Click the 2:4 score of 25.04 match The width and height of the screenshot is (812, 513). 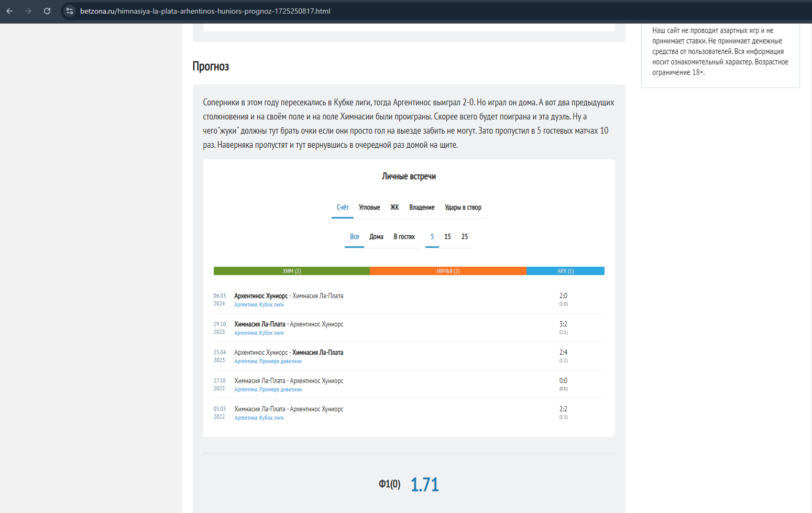tap(563, 353)
